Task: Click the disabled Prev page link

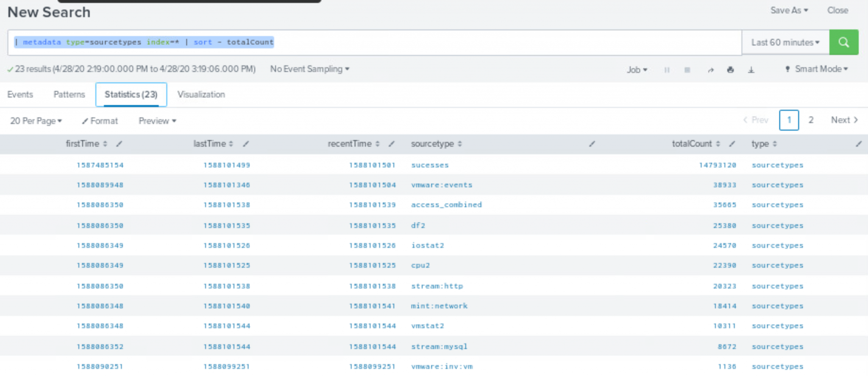Action: click(x=756, y=120)
